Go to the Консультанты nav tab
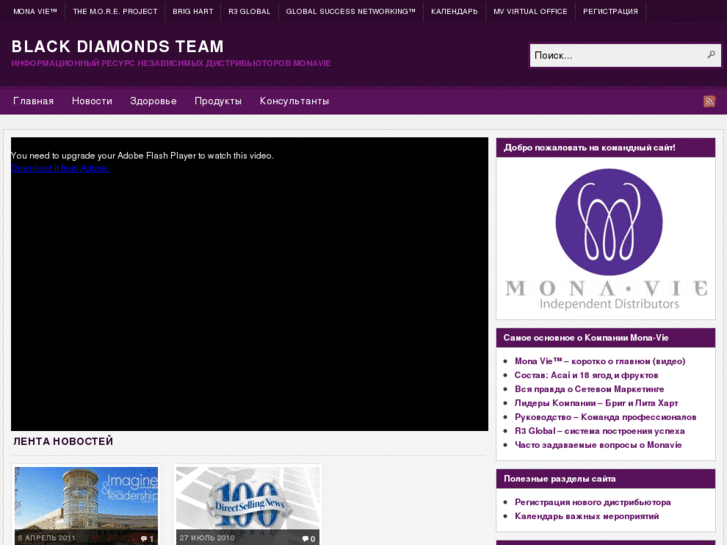 (294, 101)
